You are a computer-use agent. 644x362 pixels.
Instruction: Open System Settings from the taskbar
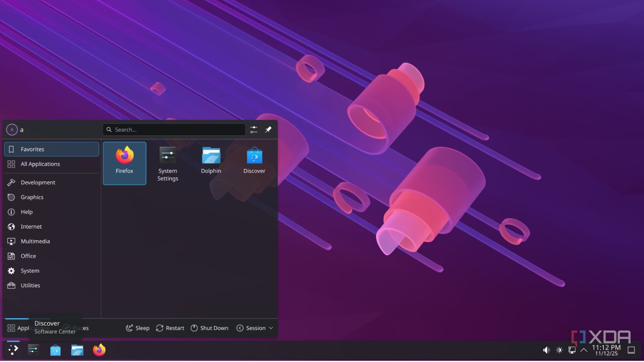33,350
